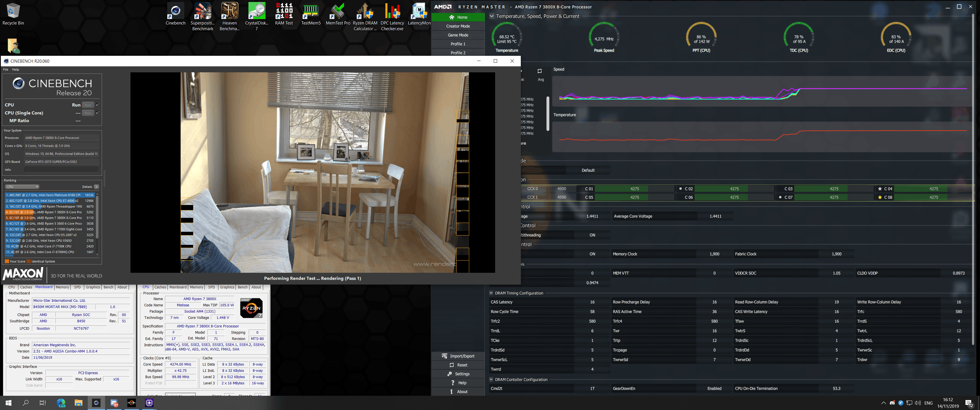Click the multithreading ON value
980x410 pixels.
(592, 235)
